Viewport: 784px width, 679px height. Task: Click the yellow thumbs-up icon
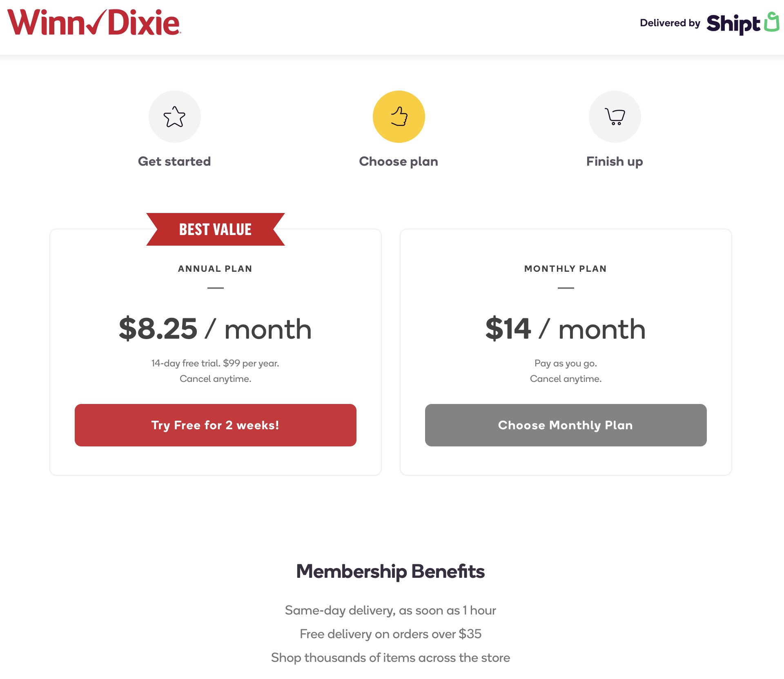pos(399,117)
